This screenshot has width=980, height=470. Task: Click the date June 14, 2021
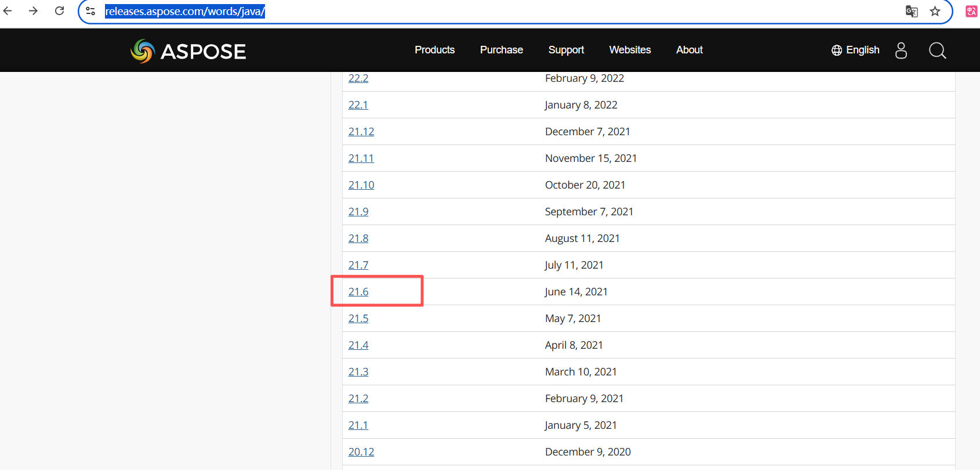(576, 292)
